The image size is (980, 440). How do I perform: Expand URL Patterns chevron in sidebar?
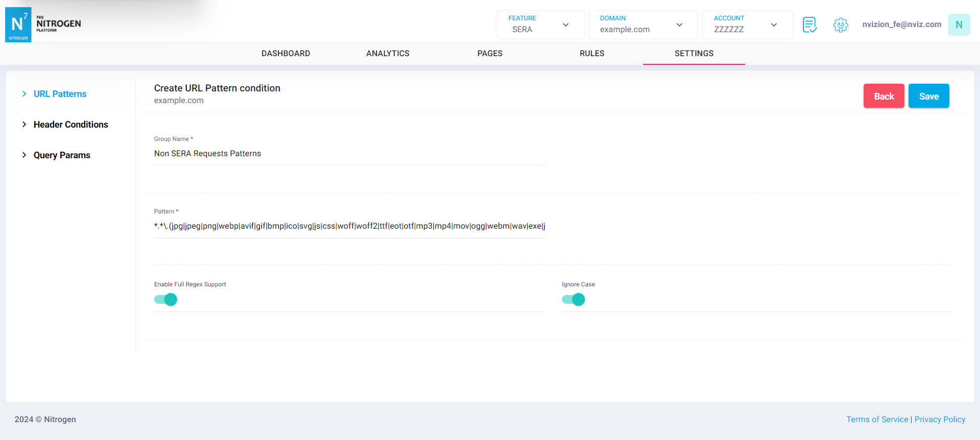point(24,94)
